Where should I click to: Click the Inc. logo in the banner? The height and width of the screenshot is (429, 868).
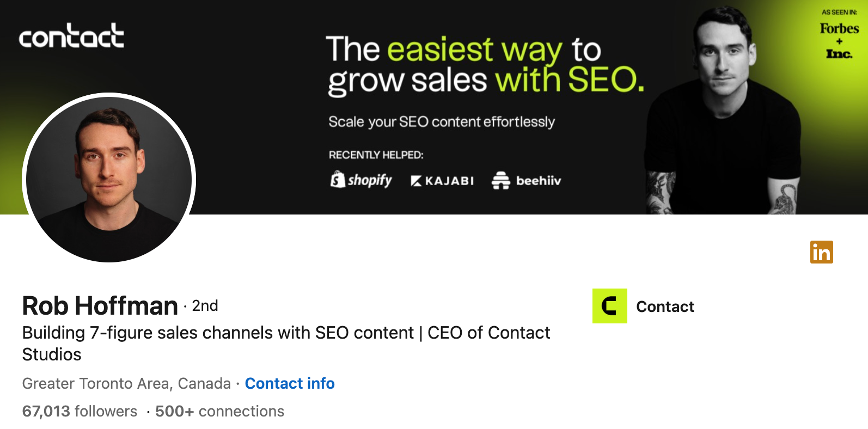click(839, 53)
